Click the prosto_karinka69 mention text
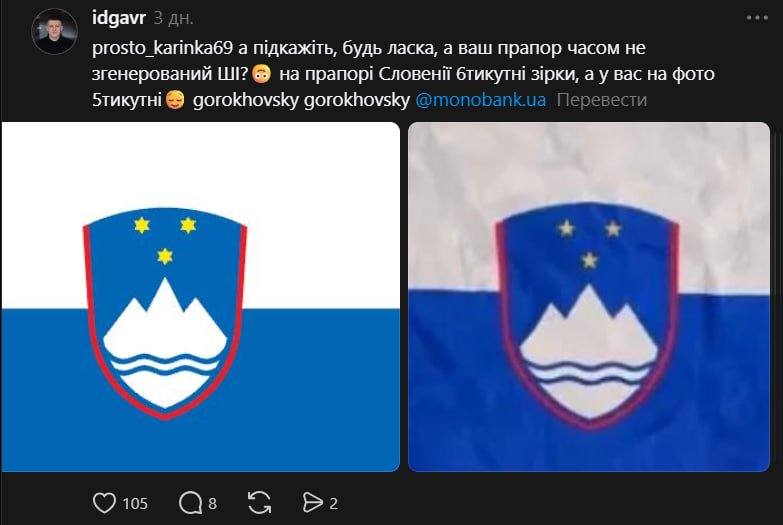 163,48
